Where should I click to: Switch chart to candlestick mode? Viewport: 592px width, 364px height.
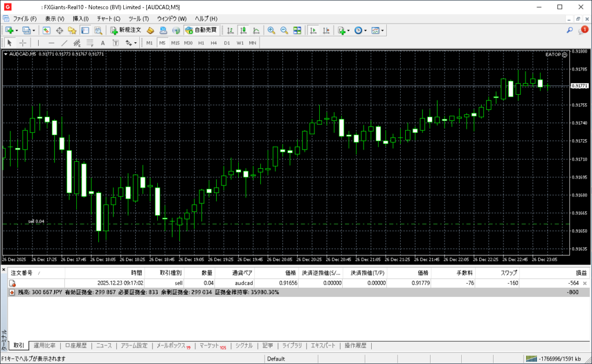coord(243,30)
